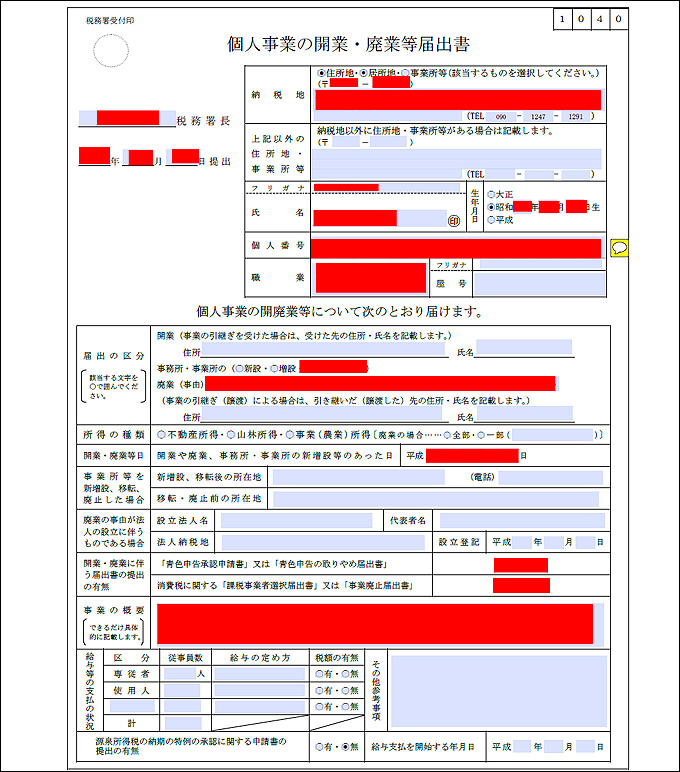This screenshot has height=772, width=680.
Task: Click the 納税地 TEL field showing 1291
Action: coord(575,117)
